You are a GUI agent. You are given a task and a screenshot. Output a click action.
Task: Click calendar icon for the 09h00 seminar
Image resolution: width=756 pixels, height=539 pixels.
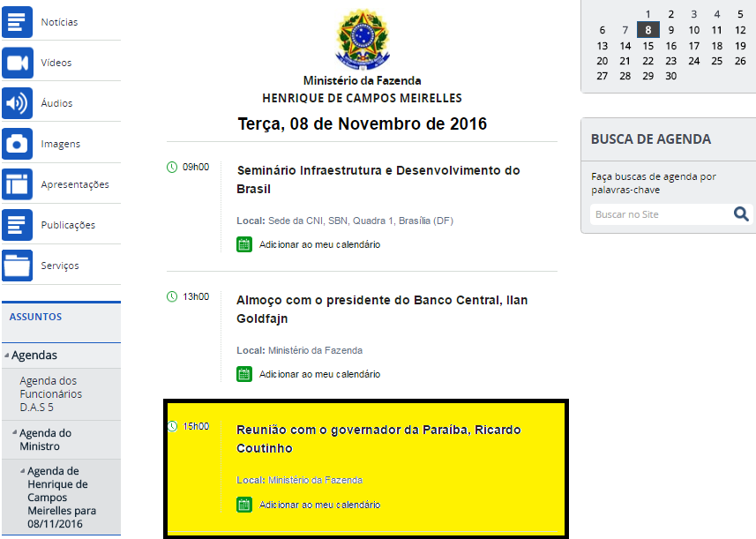(x=244, y=244)
